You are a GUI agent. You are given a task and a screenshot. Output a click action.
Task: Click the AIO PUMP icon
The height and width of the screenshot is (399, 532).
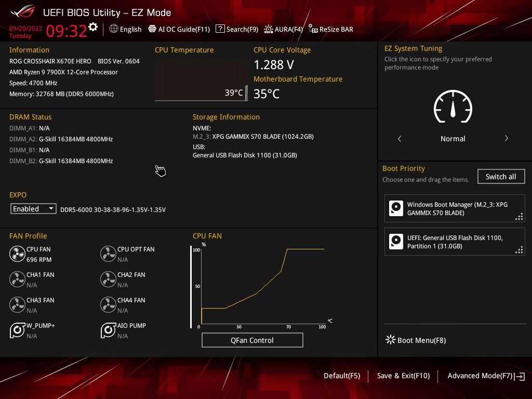point(108,330)
